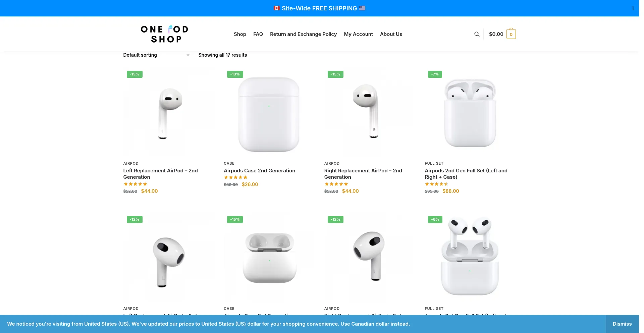Open Left Replacement AirPod 2nd Generation listing

coord(160,174)
